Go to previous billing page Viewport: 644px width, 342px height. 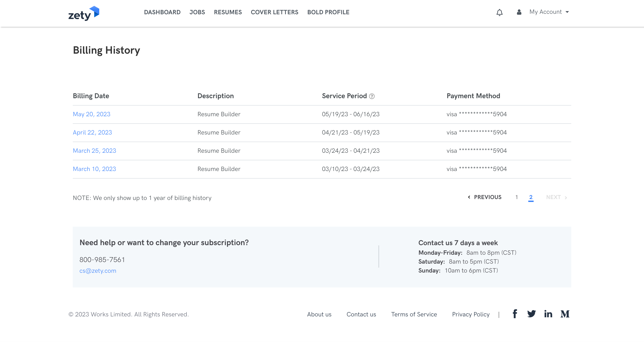[x=484, y=197]
